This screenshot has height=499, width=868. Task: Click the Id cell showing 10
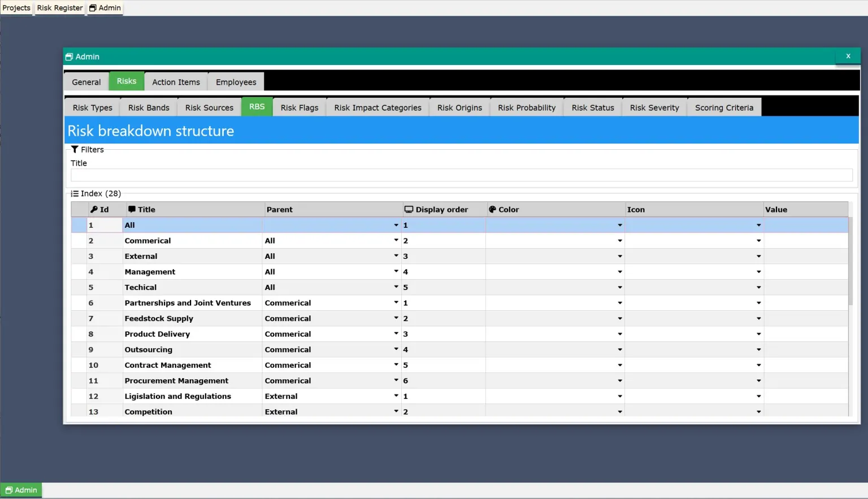point(105,366)
